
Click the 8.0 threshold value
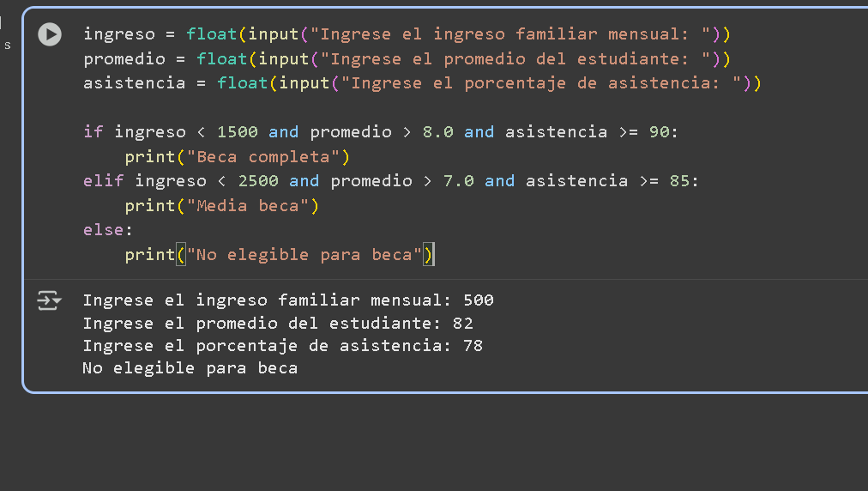pos(437,132)
